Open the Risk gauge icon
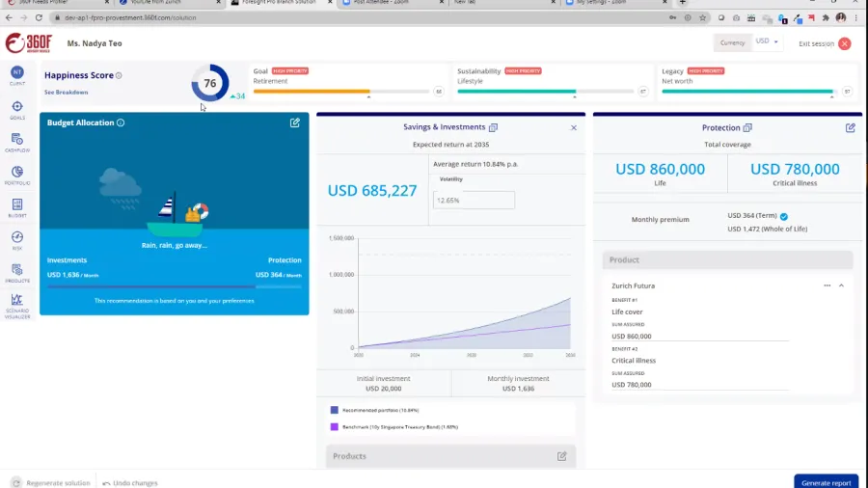The width and height of the screenshot is (868, 488). tap(17, 238)
